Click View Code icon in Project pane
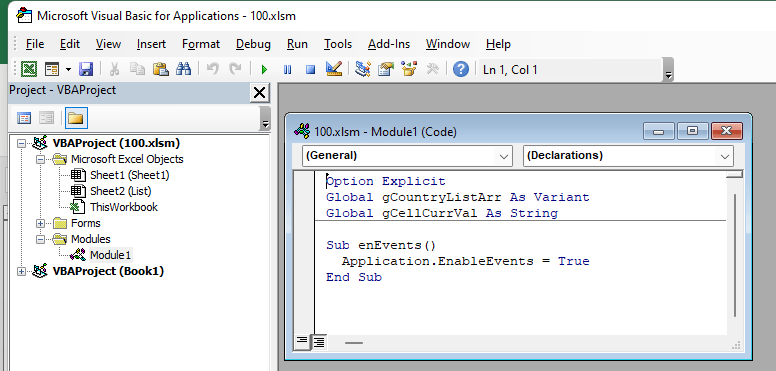Screen dimensions: 776x371 (x=24, y=118)
